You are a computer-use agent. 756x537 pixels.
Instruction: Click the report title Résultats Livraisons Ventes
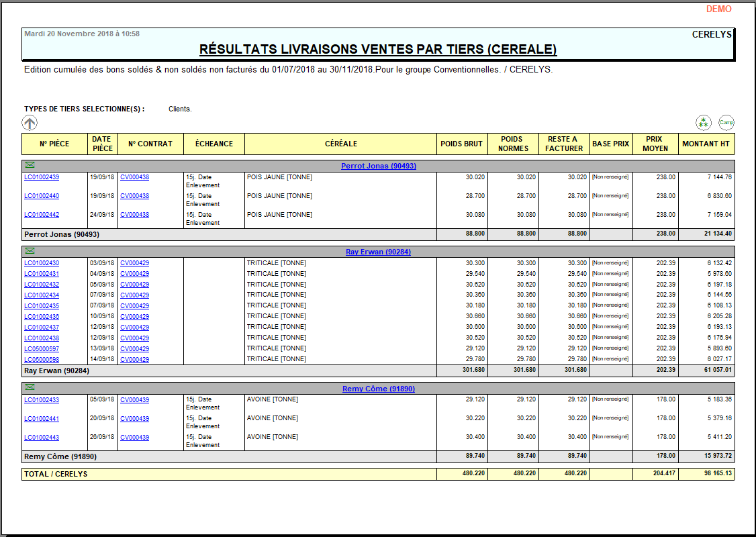pos(378,50)
